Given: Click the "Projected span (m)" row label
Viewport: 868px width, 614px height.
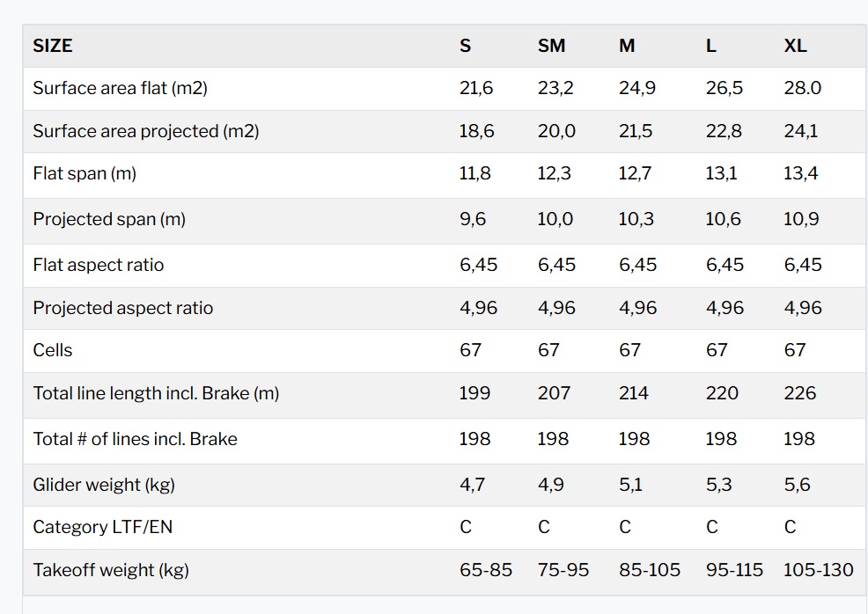Looking at the screenshot, I should point(109,219).
